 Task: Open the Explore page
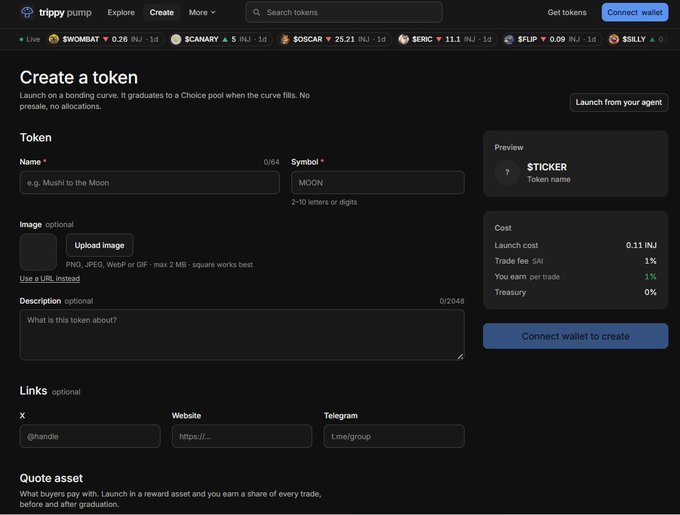tap(121, 13)
